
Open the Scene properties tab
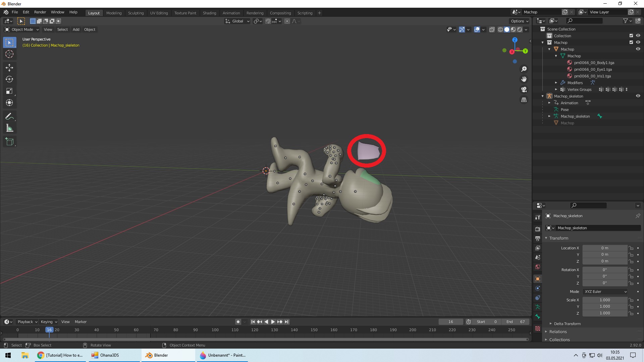tap(538, 257)
